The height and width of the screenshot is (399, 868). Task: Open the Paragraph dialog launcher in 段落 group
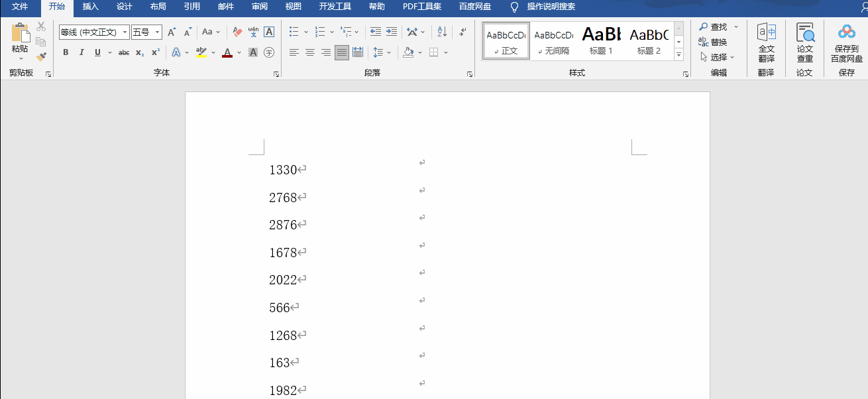click(x=469, y=74)
